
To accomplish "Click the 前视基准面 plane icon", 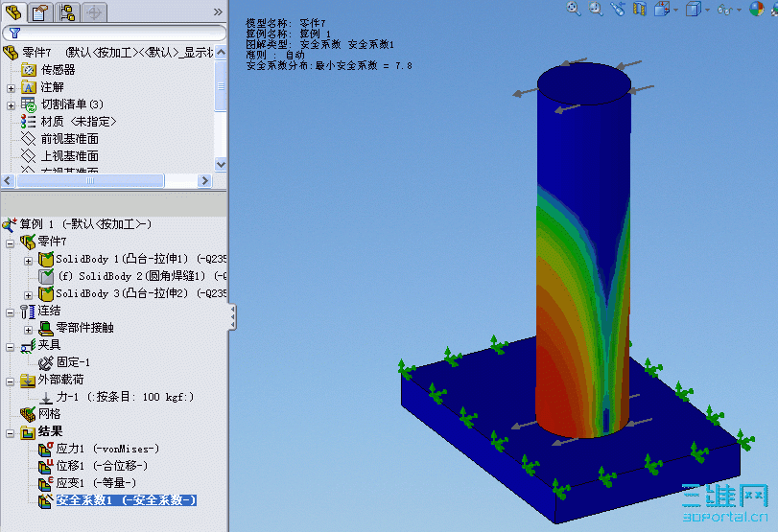I will (x=28, y=139).
